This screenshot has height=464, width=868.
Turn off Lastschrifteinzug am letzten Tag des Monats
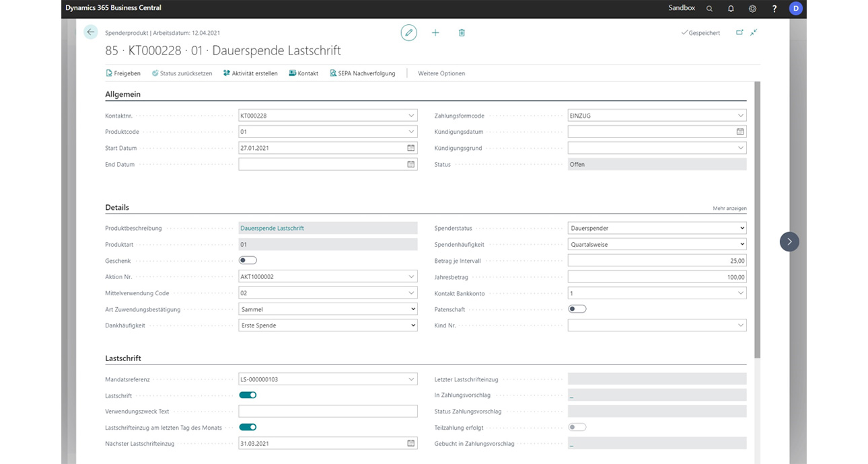pos(248,427)
